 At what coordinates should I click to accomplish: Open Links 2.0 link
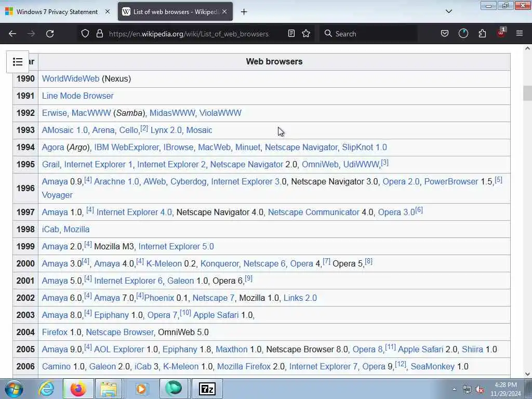coord(300,298)
